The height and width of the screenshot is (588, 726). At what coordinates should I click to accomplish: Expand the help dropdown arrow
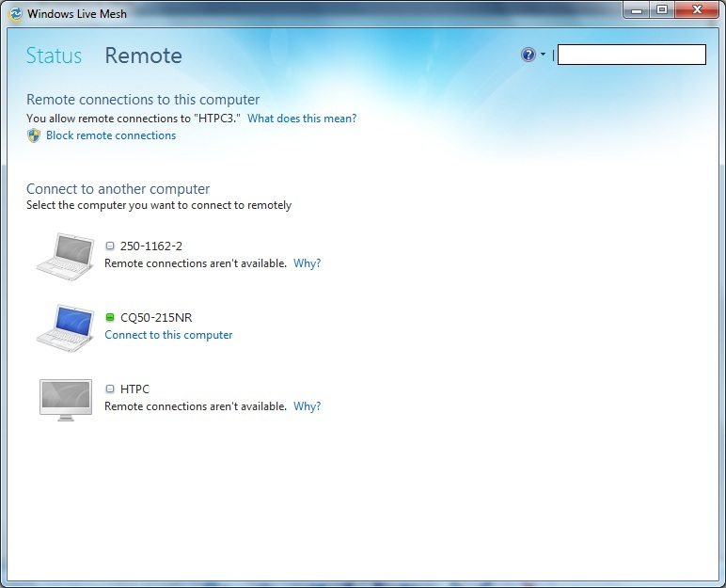(x=543, y=55)
